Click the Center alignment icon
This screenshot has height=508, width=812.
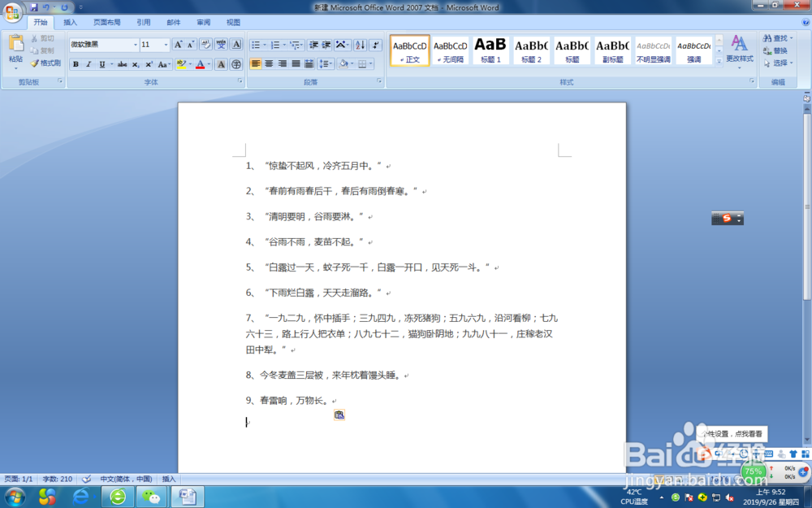[x=268, y=63]
